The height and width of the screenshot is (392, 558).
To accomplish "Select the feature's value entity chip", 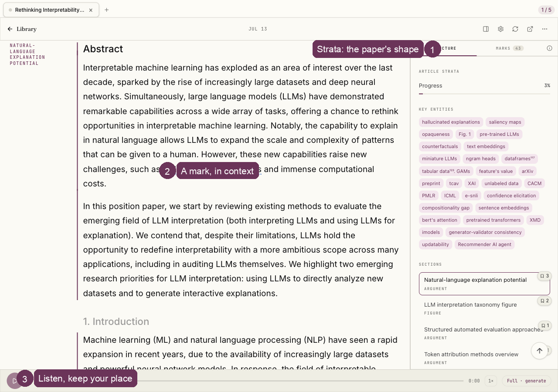I will pyautogui.click(x=496, y=171).
